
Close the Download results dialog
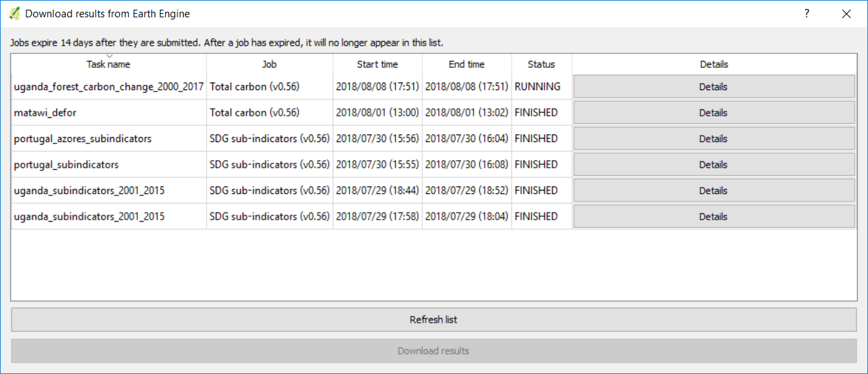pos(846,14)
